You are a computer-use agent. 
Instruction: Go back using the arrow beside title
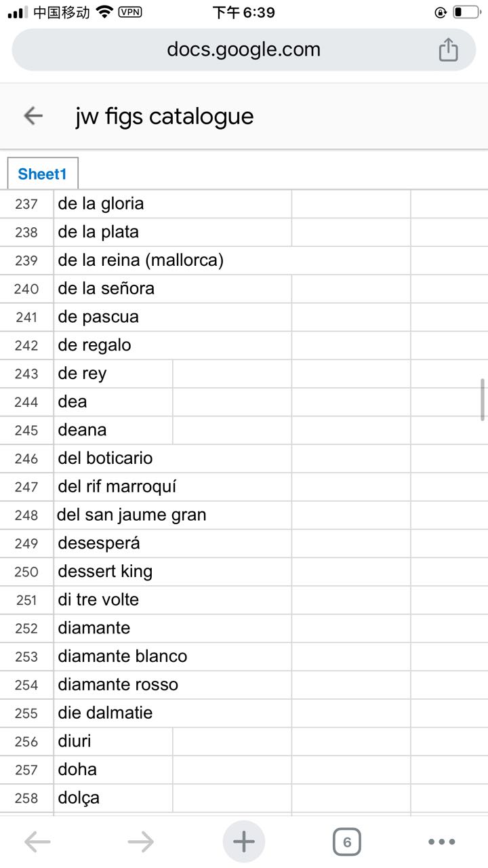(x=33, y=116)
